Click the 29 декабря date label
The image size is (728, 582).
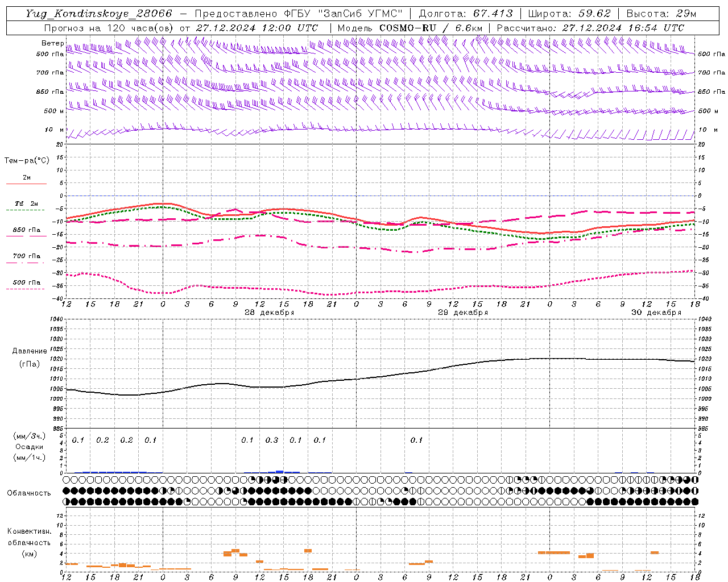pos(462,313)
